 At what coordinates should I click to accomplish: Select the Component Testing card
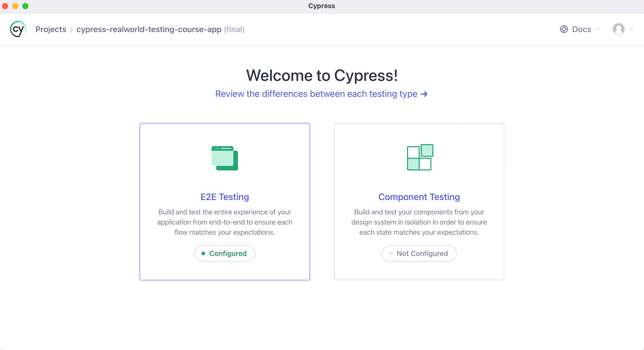[419, 202]
